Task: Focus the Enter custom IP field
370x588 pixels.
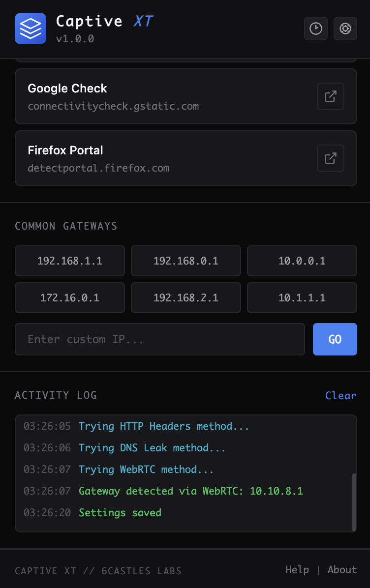Action: click(160, 339)
